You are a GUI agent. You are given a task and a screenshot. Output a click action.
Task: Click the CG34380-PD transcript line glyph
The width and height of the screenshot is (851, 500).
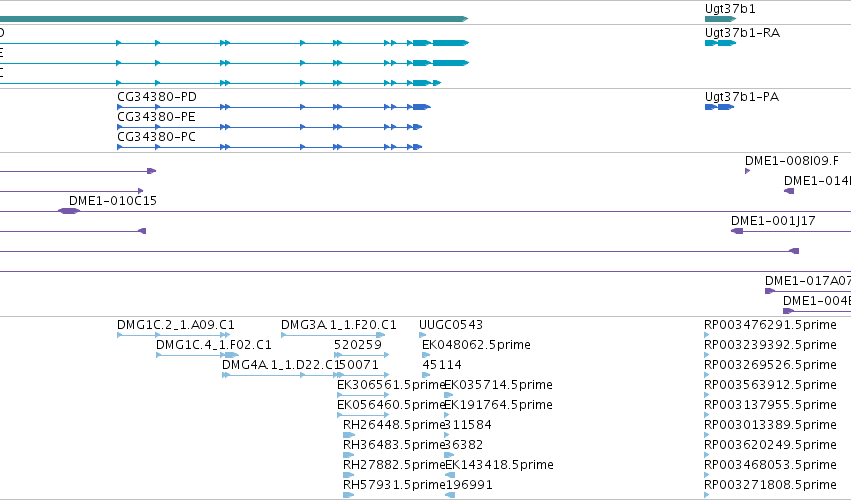pos(274,107)
